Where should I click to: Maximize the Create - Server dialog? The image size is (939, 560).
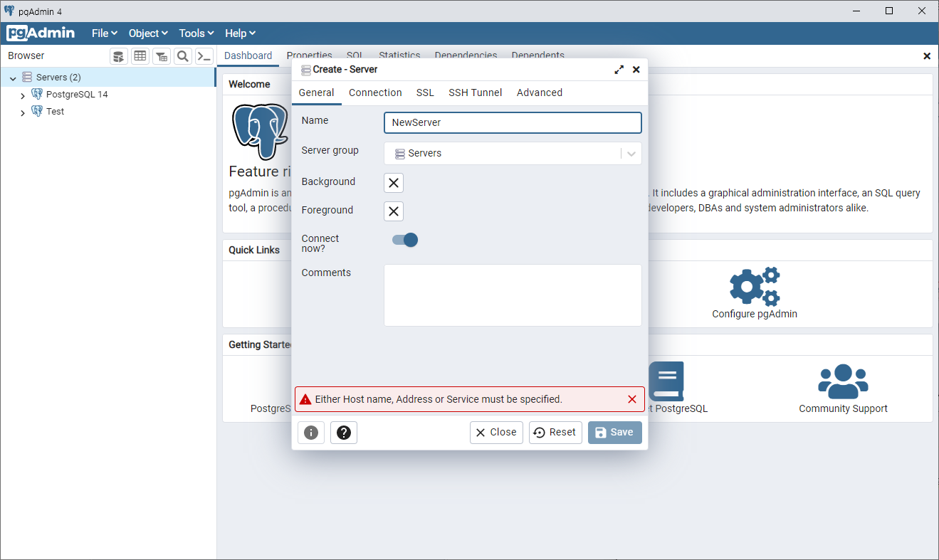(619, 70)
